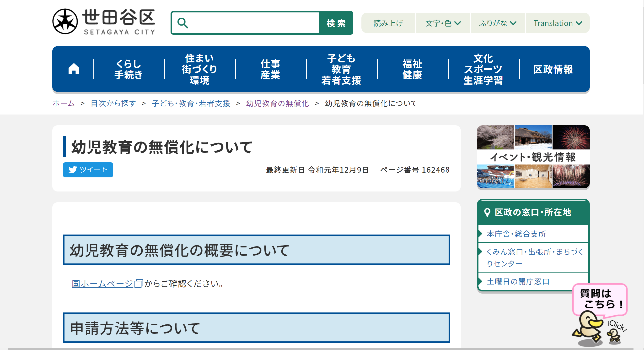Expand the 文字・色 dropdown
Image resolution: width=644 pixels, height=350 pixels.
[x=443, y=23]
